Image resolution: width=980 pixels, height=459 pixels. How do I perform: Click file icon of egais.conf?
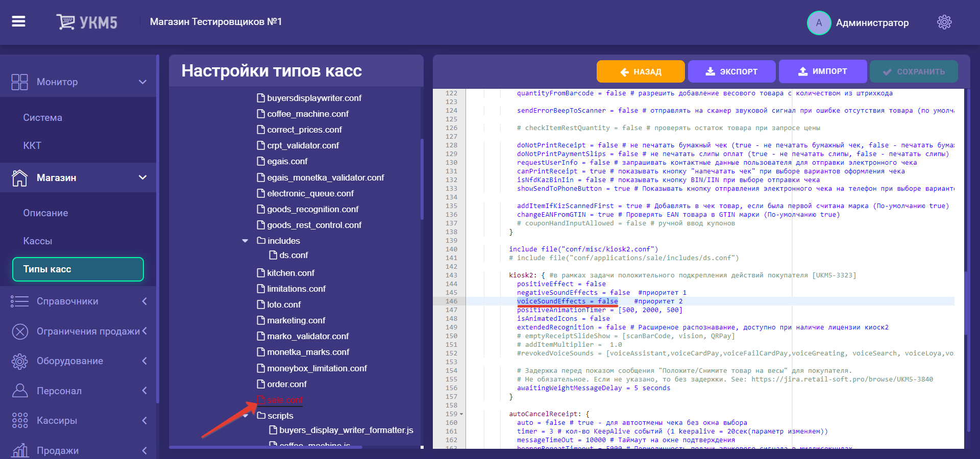click(x=261, y=161)
